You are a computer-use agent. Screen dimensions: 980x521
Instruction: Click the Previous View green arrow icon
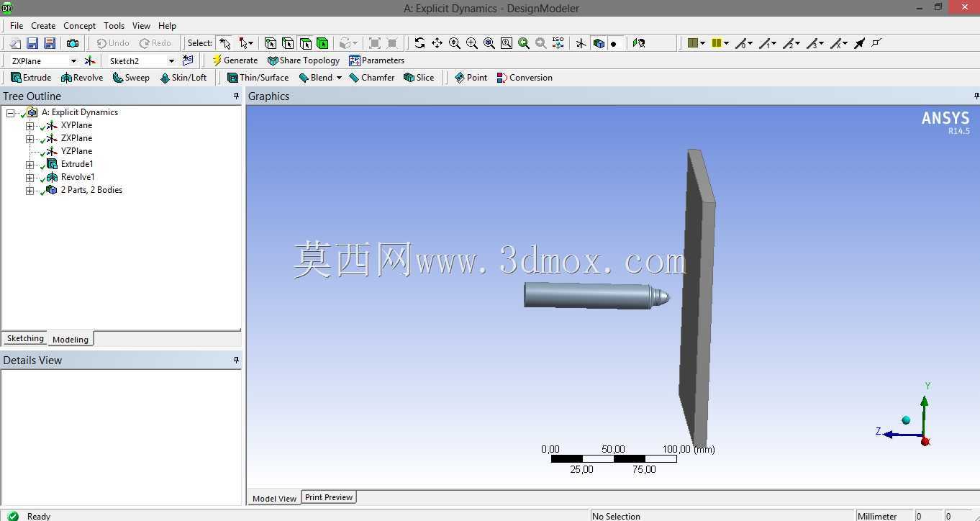tap(524, 43)
